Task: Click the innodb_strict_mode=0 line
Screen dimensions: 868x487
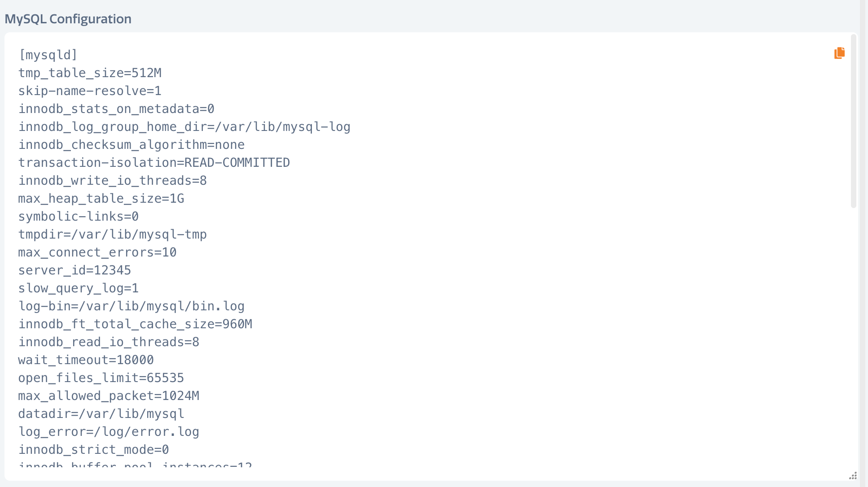Action: coord(94,450)
